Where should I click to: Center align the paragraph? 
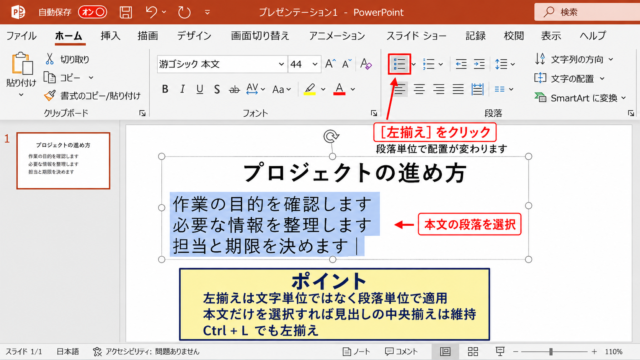(419, 89)
